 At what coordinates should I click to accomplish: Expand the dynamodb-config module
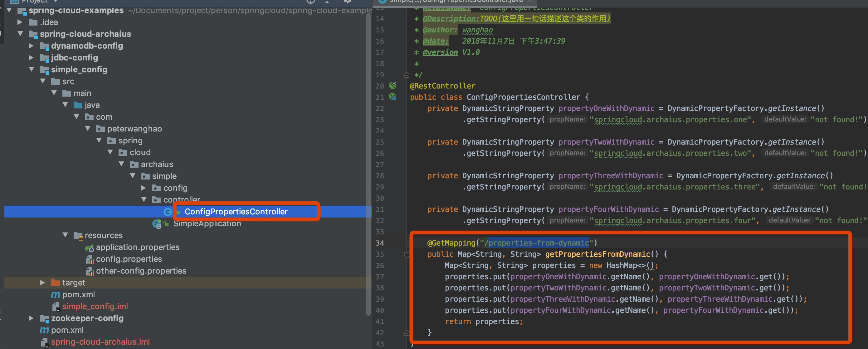31,46
